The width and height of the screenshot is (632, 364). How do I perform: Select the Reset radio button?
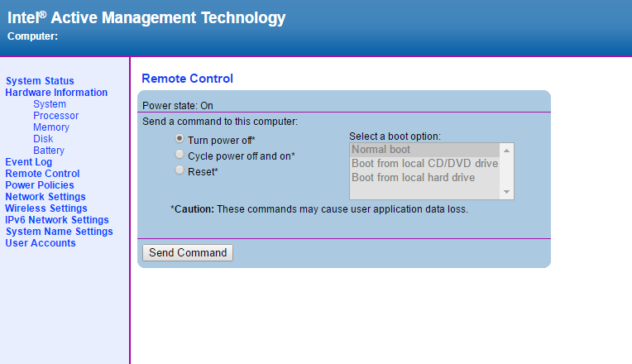coord(180,170)
